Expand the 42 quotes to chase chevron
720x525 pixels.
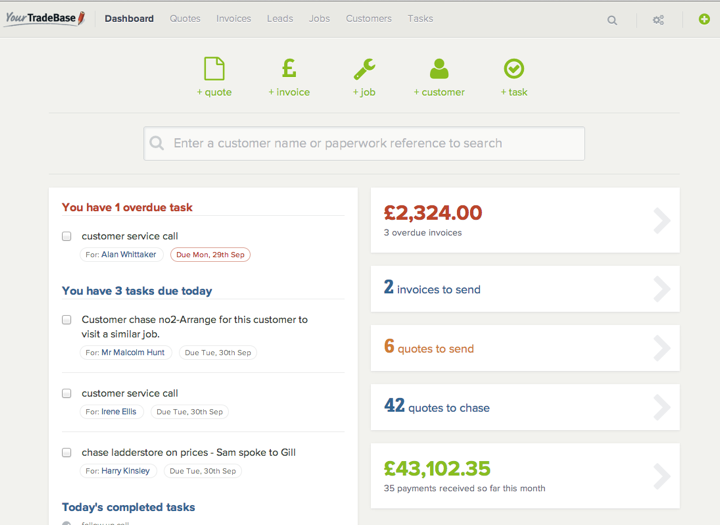tap(662, 407)
